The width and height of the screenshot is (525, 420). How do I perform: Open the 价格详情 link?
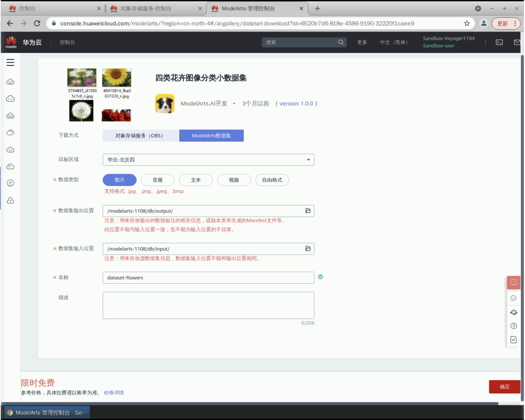point(114,393)
